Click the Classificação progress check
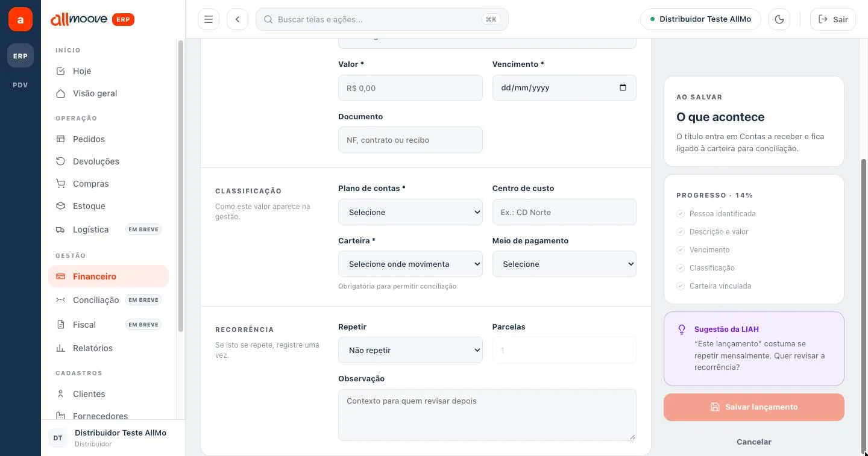The height and width of the screenshot is (456, 868). [681, 268]
